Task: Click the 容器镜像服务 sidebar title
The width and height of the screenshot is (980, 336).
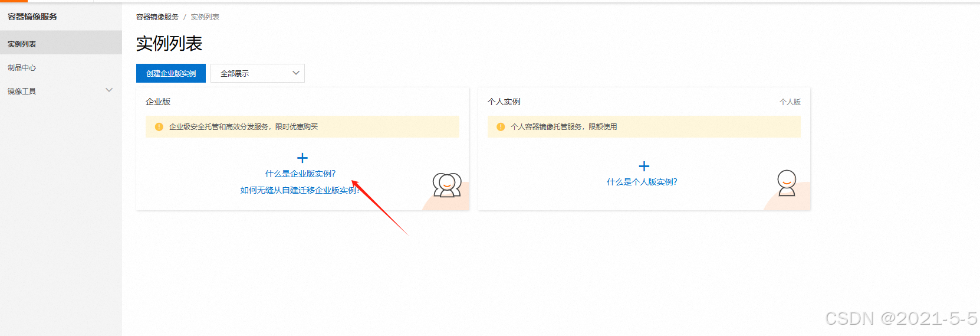Action: coord(32,17)
